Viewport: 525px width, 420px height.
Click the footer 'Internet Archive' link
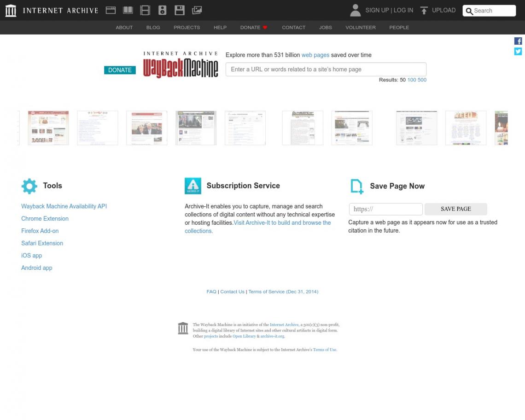click(284, 325)
